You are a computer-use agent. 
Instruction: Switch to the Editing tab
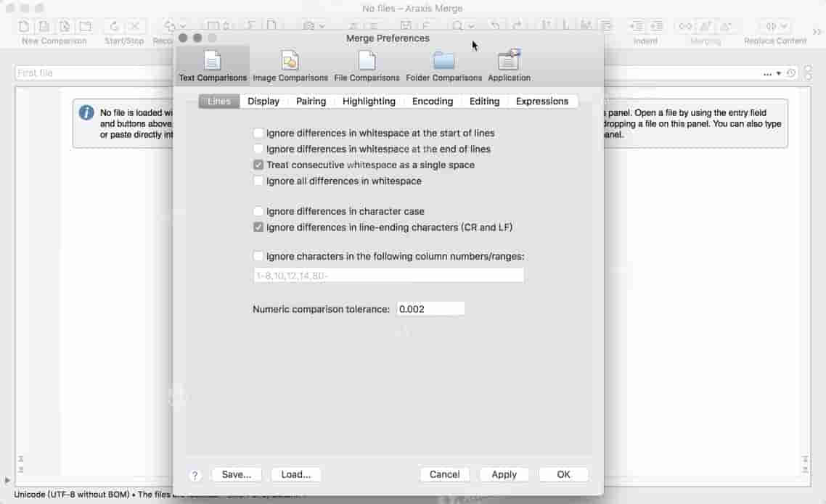(484, 101)
